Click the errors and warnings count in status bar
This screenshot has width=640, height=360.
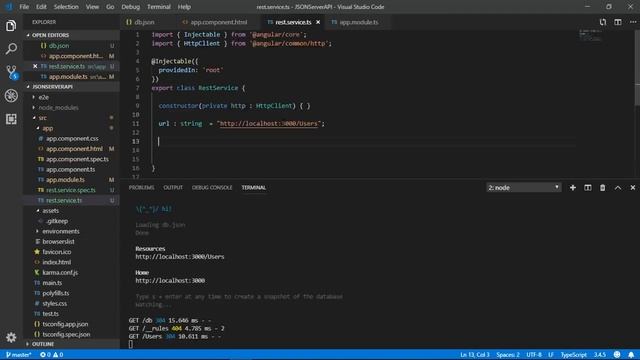pyautogui.click(x=51, y=354)
